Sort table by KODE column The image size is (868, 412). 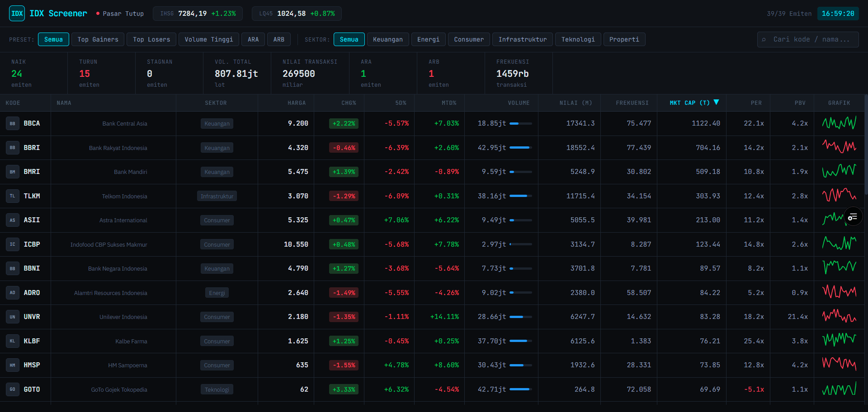pyautogui.click(x=25, y=103)
